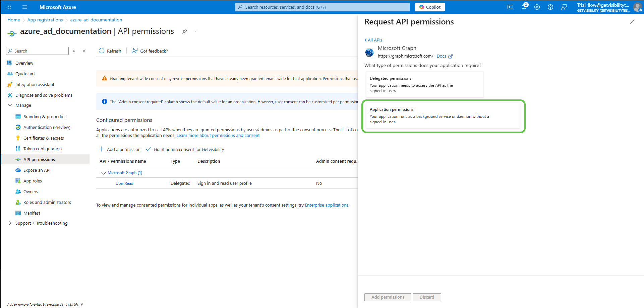Image resolution: width=644 pixels, height=308 pixels.
Task: Click the help question mark icon
Action: [x=550, y=7]
